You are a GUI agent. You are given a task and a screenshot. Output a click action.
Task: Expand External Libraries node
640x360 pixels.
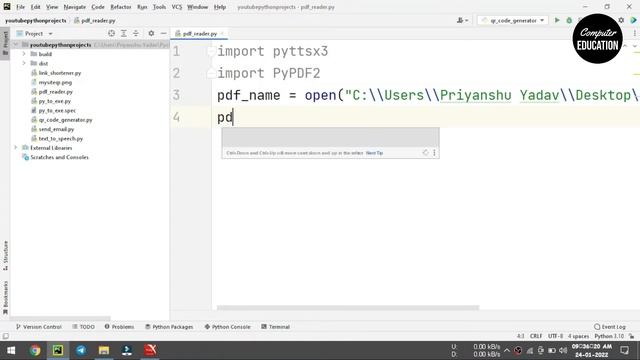tap(16, 148)
